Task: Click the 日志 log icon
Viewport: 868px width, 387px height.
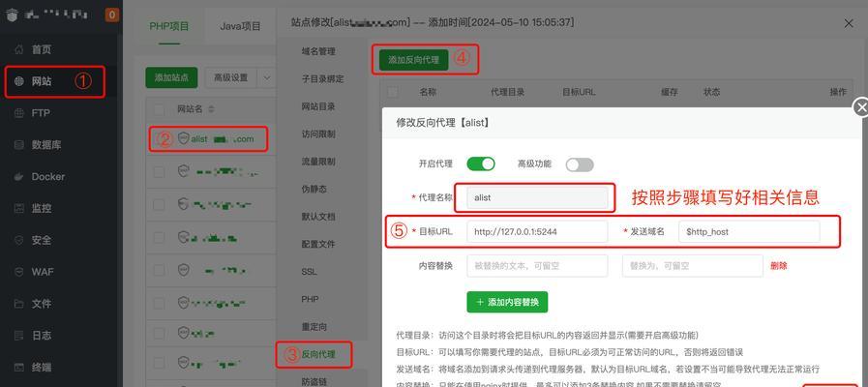Action: click(x=19, y=336)
